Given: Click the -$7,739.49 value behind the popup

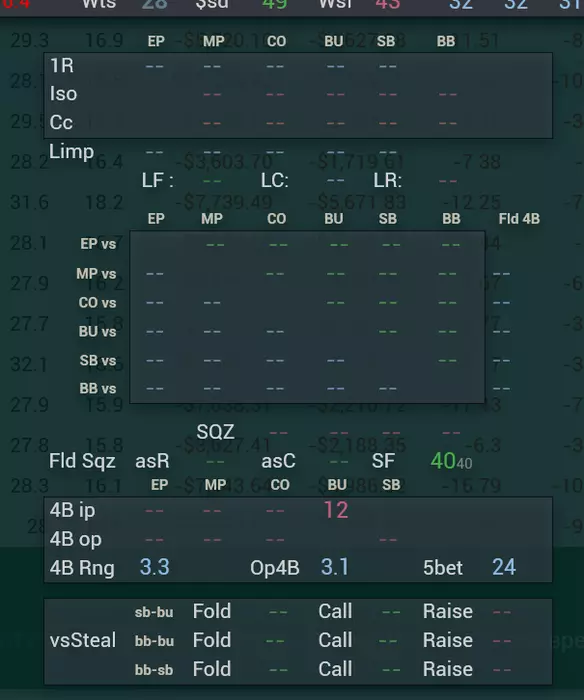Looking at the screenshot, I should click(226, 202).
